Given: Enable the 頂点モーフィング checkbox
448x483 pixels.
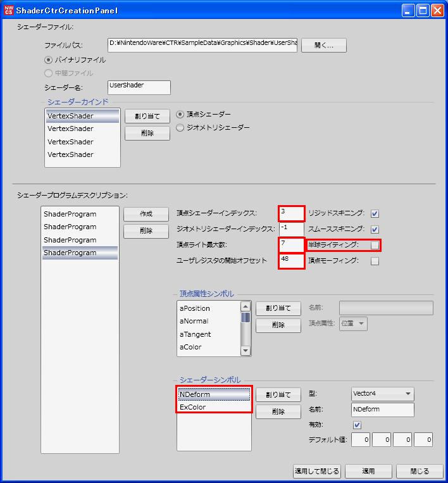Looking at the screenshot, I should [x=375, y=261].
